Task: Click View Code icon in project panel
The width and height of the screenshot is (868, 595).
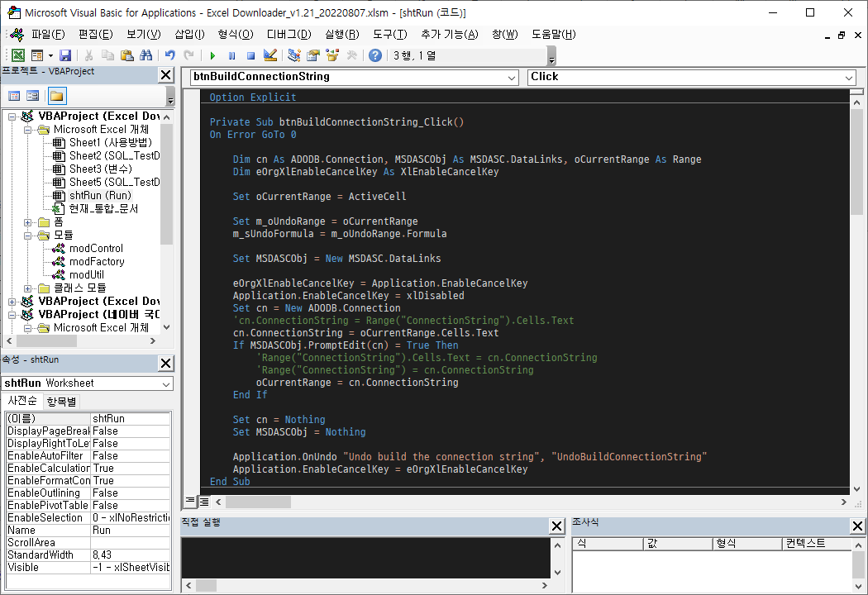Action: pyautogui.click(x=14, y=96)
